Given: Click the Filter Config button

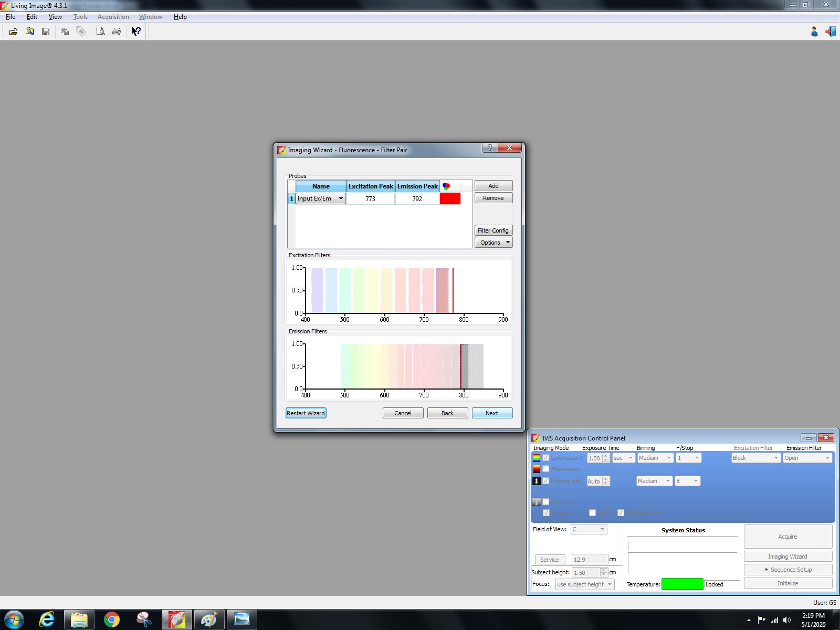Looking at the screenshot, I should point(493,230).
